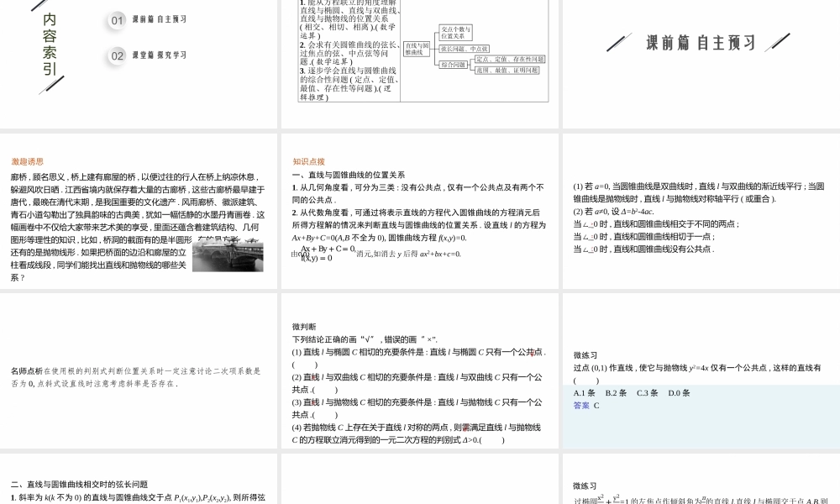Expand the 综合问题 branch connector
Image resolution: width=840 pixels, height=504 pixels.
click(x=470, y=65)
